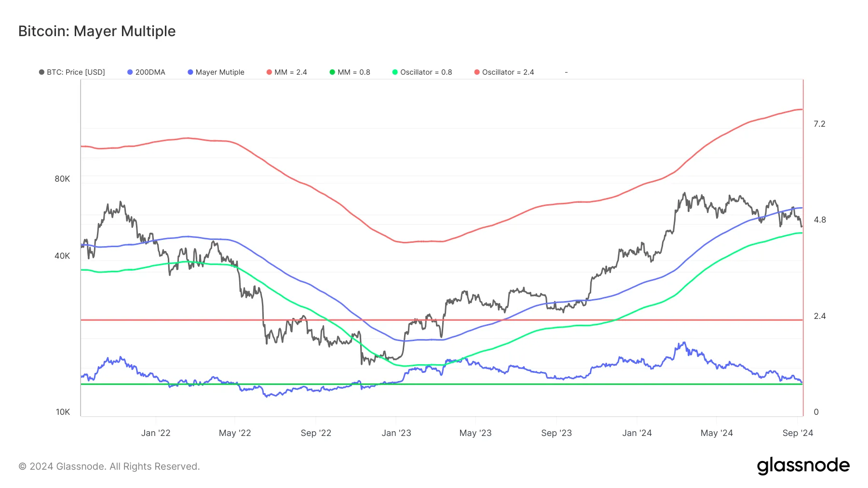
Task: Toggle the red MM = 2.4 legend entry
Action: coord(287,72)
